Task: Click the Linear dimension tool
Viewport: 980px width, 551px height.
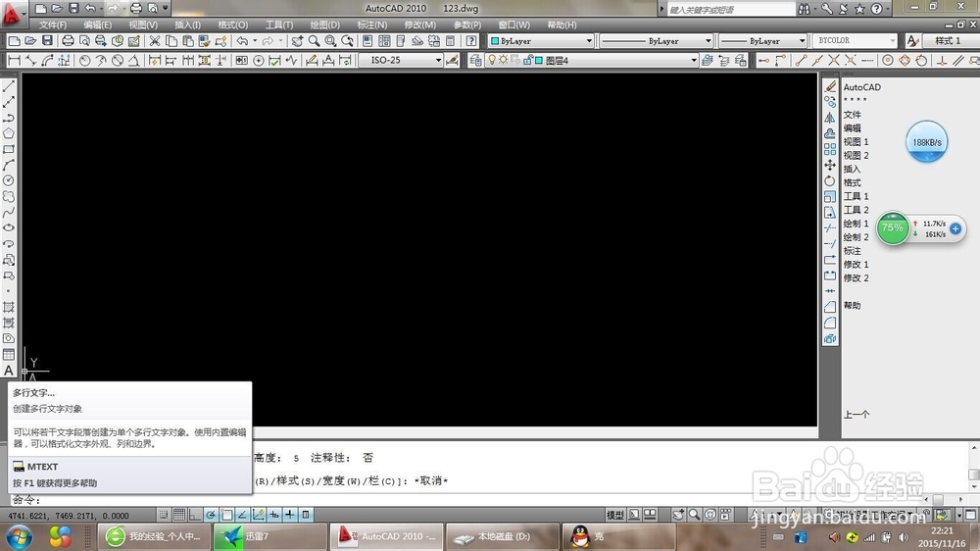Action: 14,61
